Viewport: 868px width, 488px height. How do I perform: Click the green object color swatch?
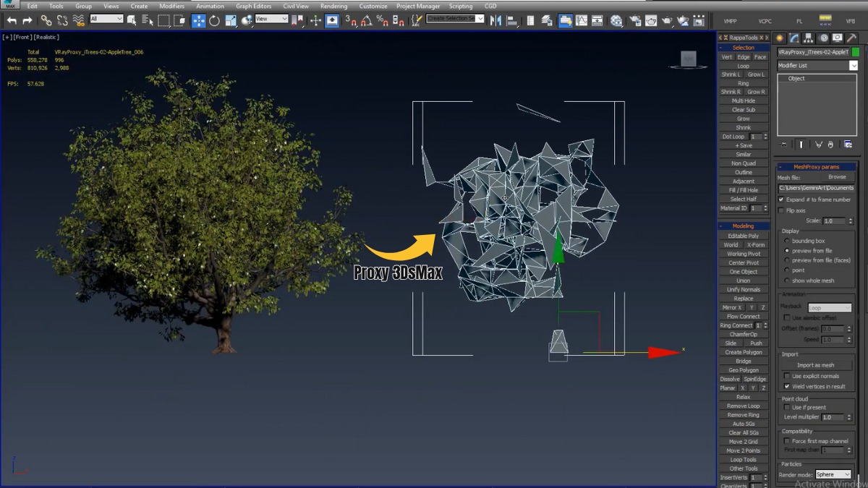(x=856, y=52)
